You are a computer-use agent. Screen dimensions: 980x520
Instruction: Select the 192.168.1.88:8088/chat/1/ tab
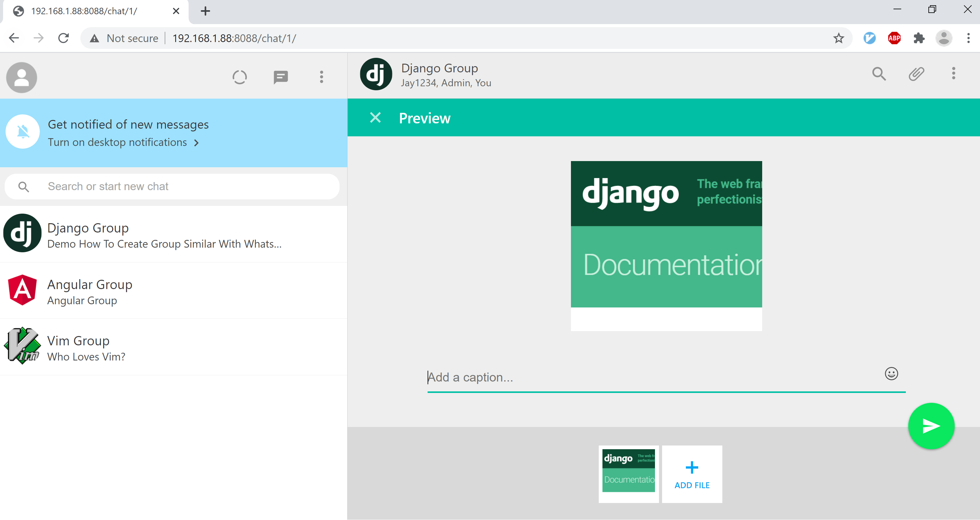[96, 11]
